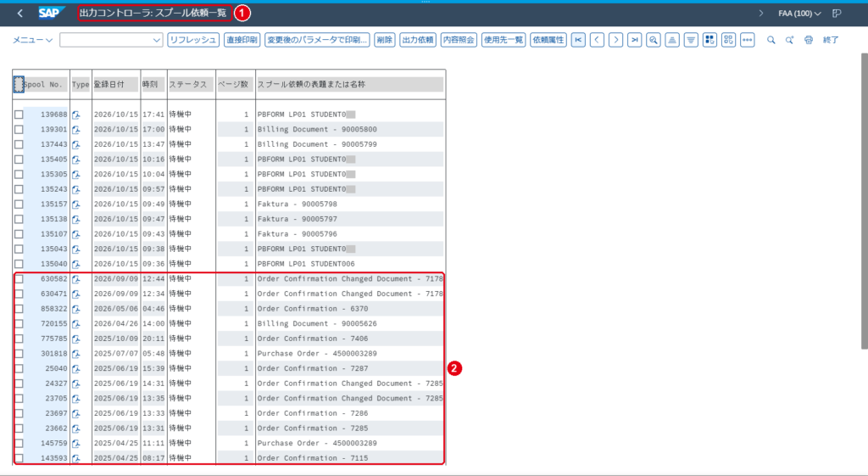Viewport: 868px width, 476px height.
Task: Select checkbox of spool 135405 row
Action: tap(19, 159)
